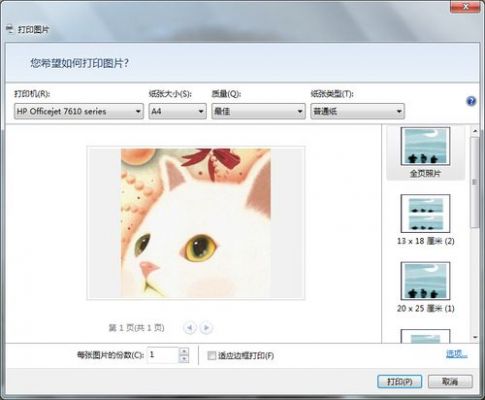Click Print (P) button
The height and width of the screenshot is (400, 485).
[x=400, y=381]
